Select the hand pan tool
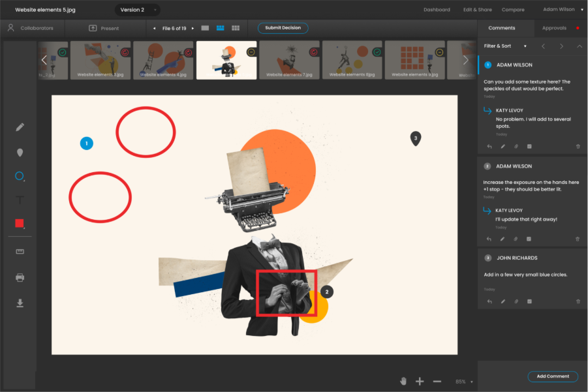The image size is (588, 392). click(x=403, y=380)
